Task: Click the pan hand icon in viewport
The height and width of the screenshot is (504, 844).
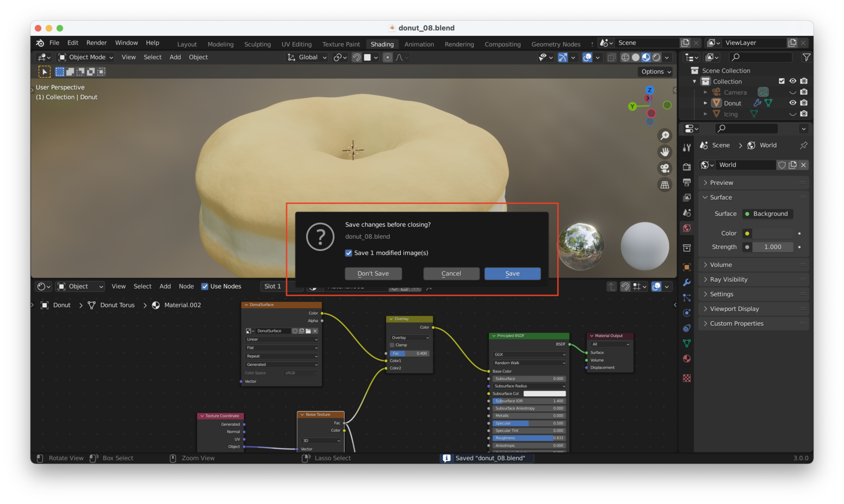Action: 665,152
